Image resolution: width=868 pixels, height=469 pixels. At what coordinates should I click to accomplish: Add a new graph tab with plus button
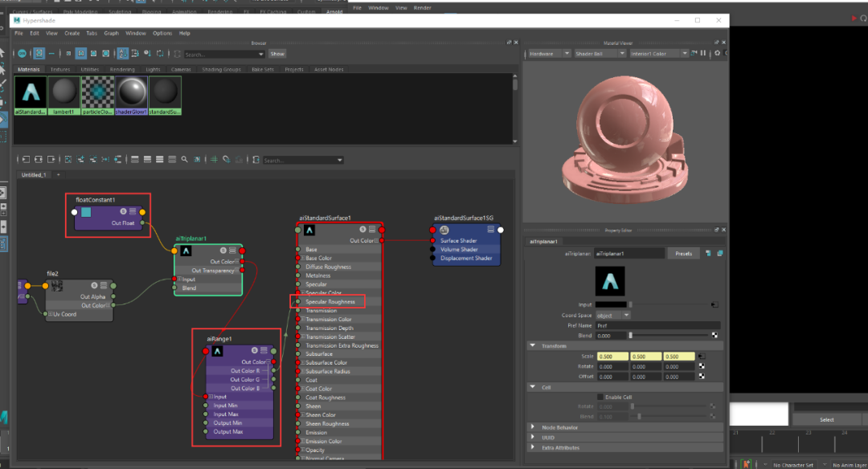pos(58,175)
